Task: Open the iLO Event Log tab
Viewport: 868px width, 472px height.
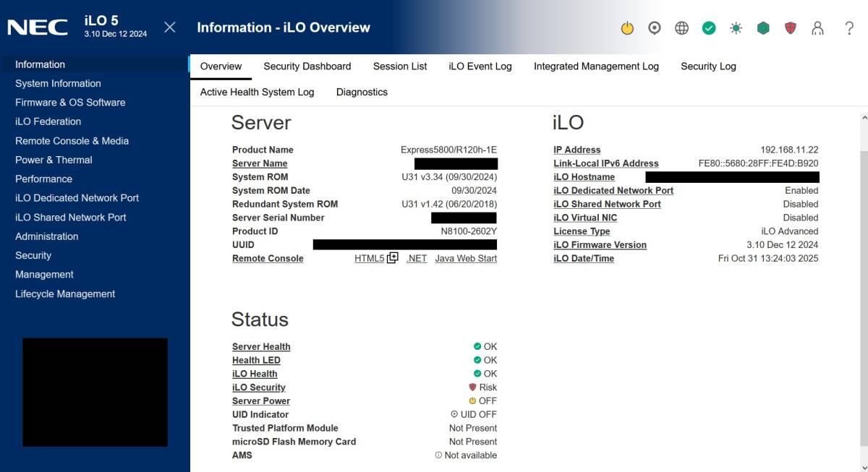Action: 480,66
